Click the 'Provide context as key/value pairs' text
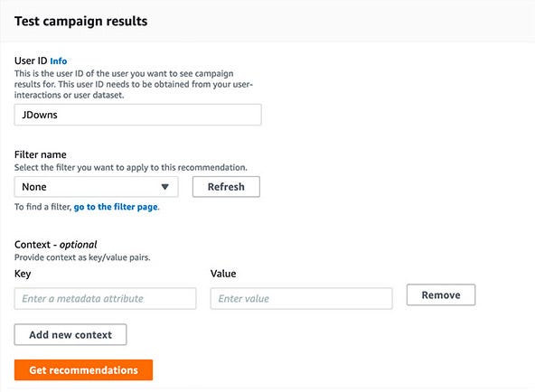 [82, 257]
